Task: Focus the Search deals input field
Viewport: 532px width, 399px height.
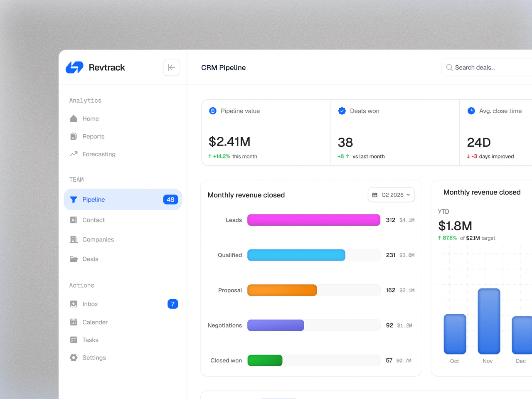Action: pyautogui.click(x=487, y=67)
